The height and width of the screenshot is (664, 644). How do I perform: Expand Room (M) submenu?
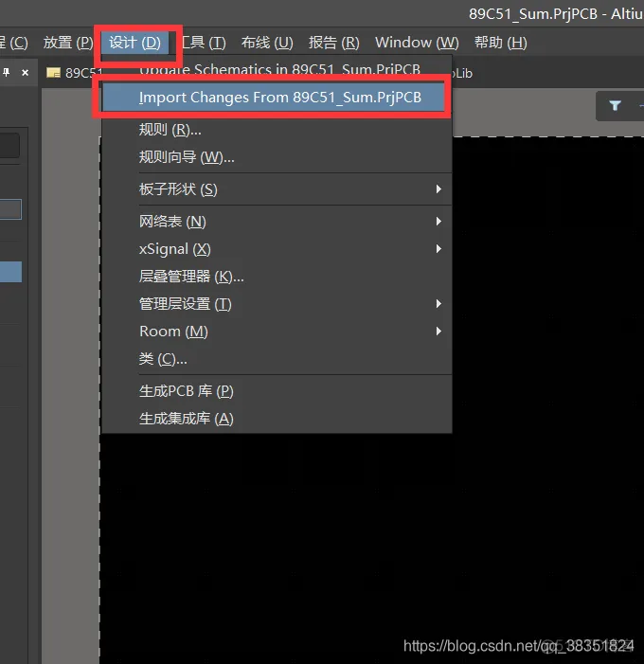277,332
